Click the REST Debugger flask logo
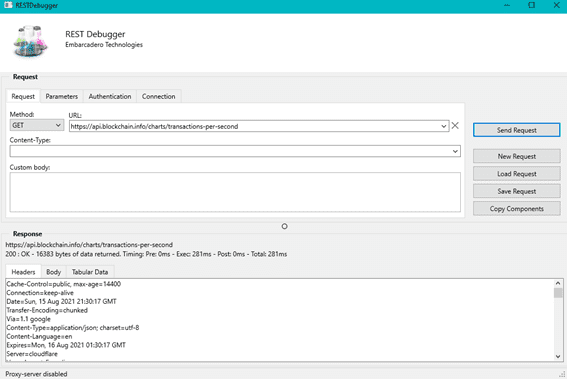Viewport: 567px width, 379px height. pos(30,41)
